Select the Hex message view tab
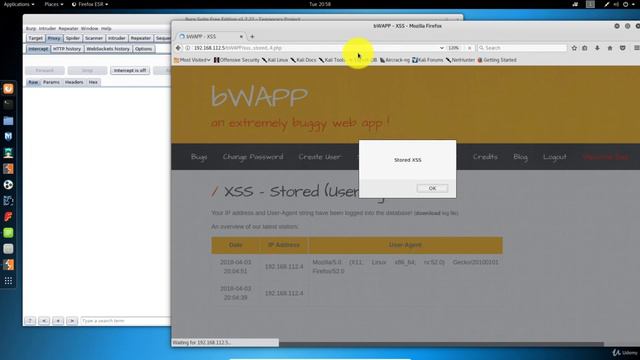The height and width of the screenshot is (360, 640). click(93, 82)
